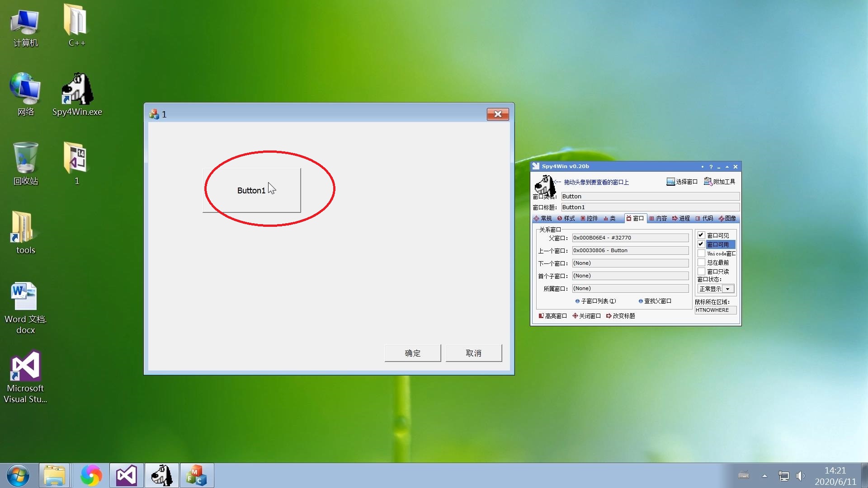Viewport: 868px width, 488px height.
Task: Click the 代码 (Code) tab icon
Action: (x=706, y=218)
